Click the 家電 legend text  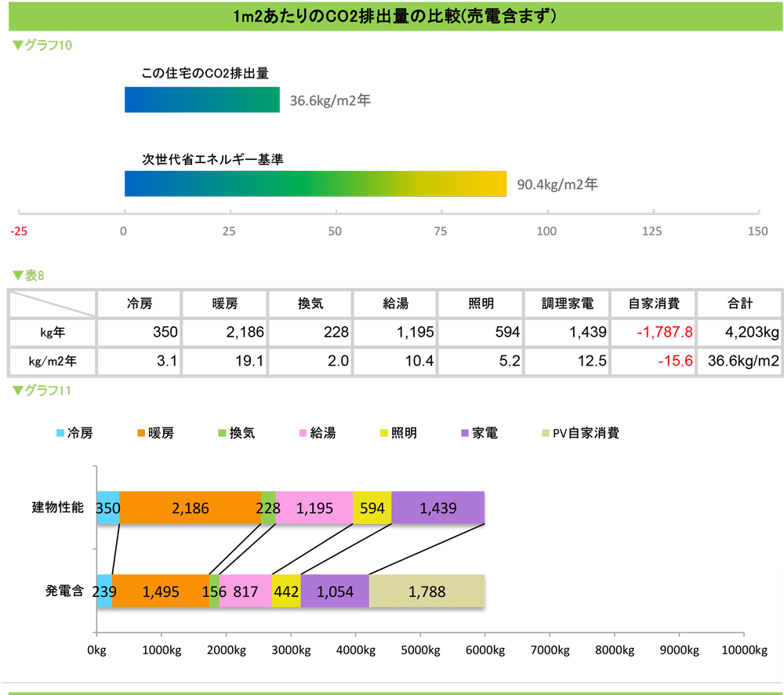point(485,433)
